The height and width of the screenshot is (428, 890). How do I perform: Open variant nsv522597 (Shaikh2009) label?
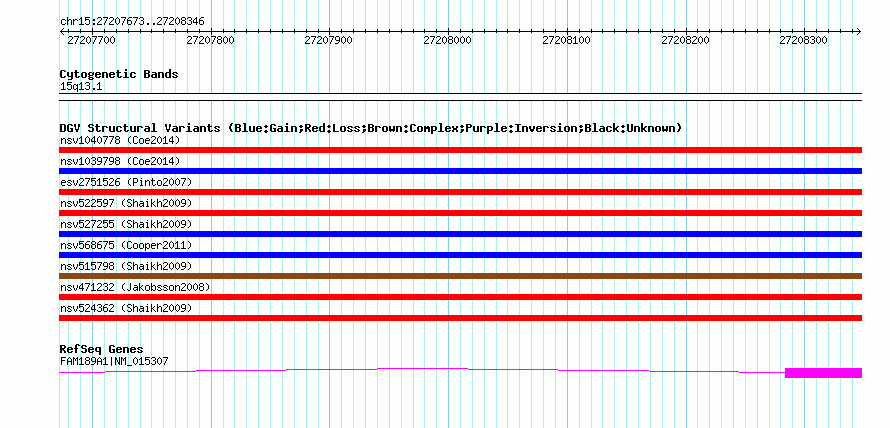coord(126,203)
